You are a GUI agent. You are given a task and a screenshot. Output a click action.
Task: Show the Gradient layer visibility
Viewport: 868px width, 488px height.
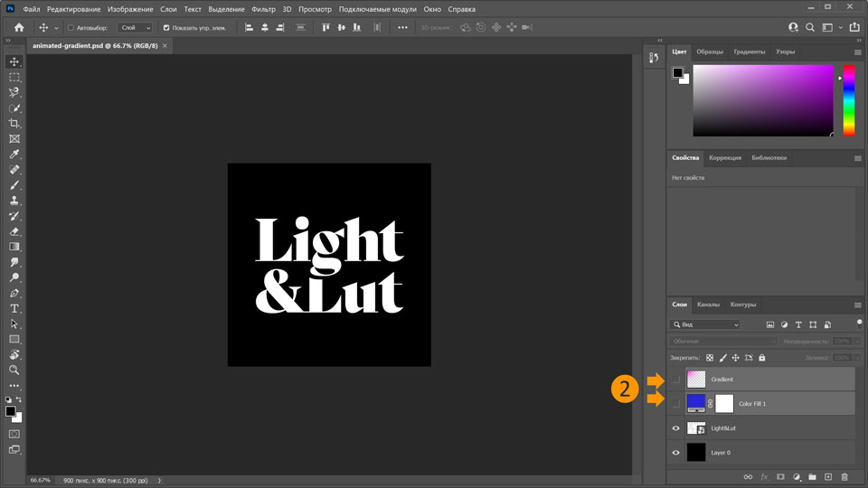coord(675,380)
